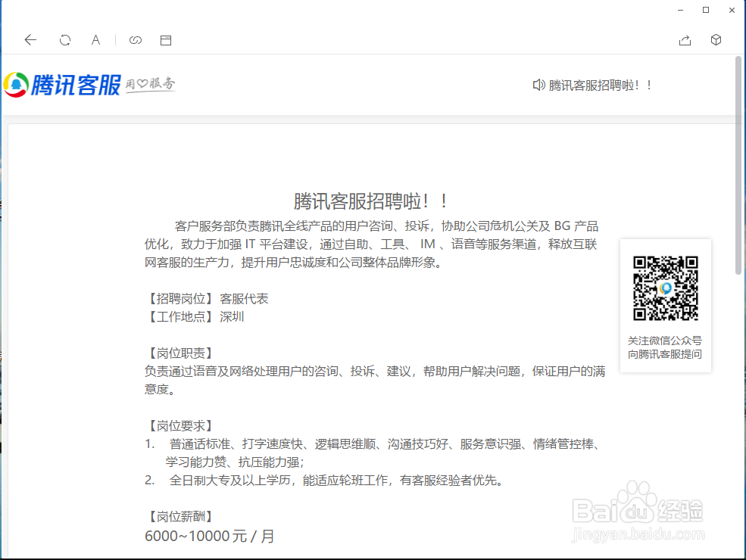Open the 腾讯客服招聘啦 announcement link
Viewport: 746px width, 560px height.
(x=600, y=86)
